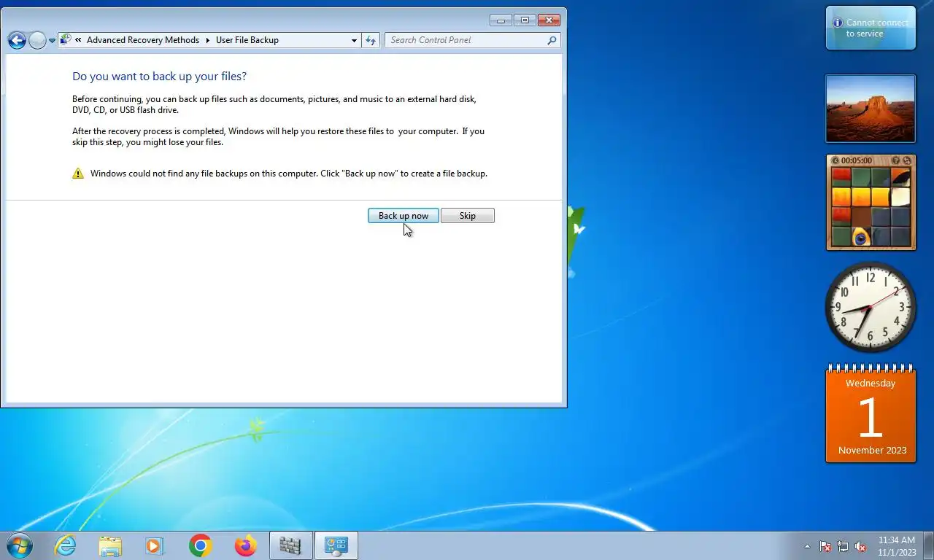Go back with the blue Back arrow
Screen dimensions: 934x560
click(17, 40)
